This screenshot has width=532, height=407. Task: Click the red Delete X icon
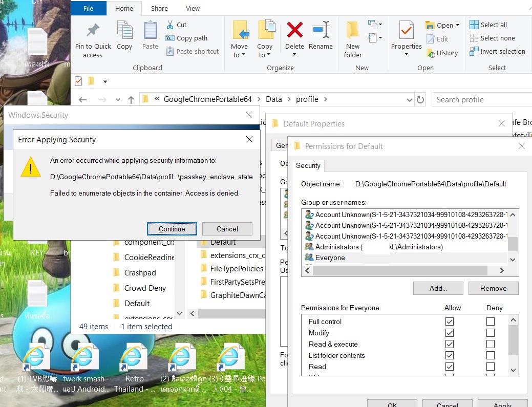294,30
